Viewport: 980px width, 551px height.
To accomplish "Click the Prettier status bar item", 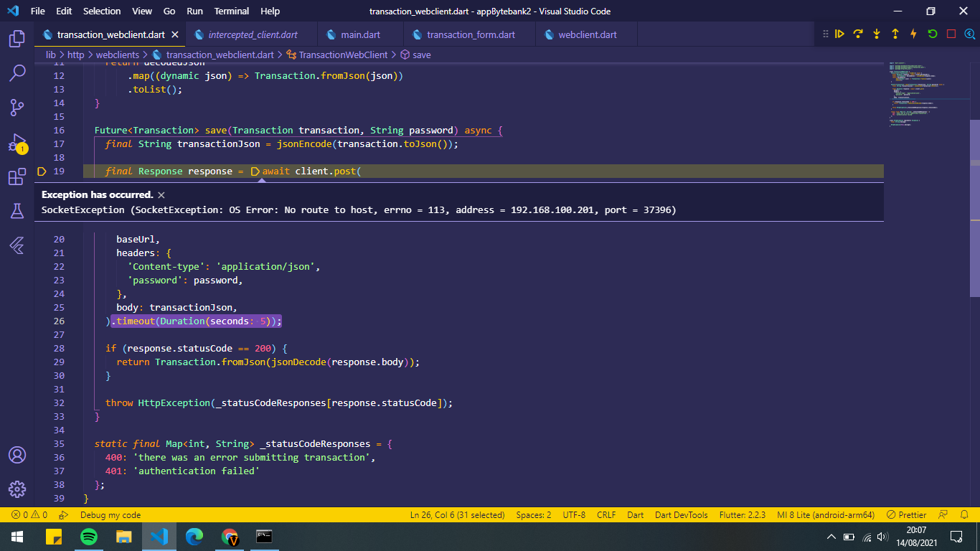I will pos(907,514).
